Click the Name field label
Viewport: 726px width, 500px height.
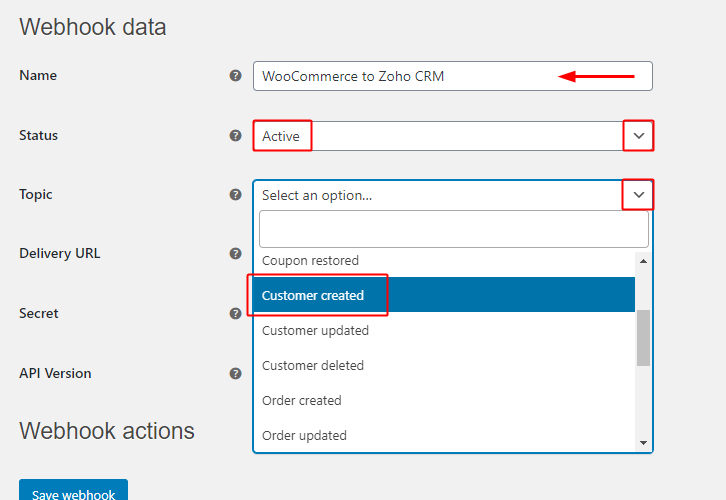coord(38,75)
